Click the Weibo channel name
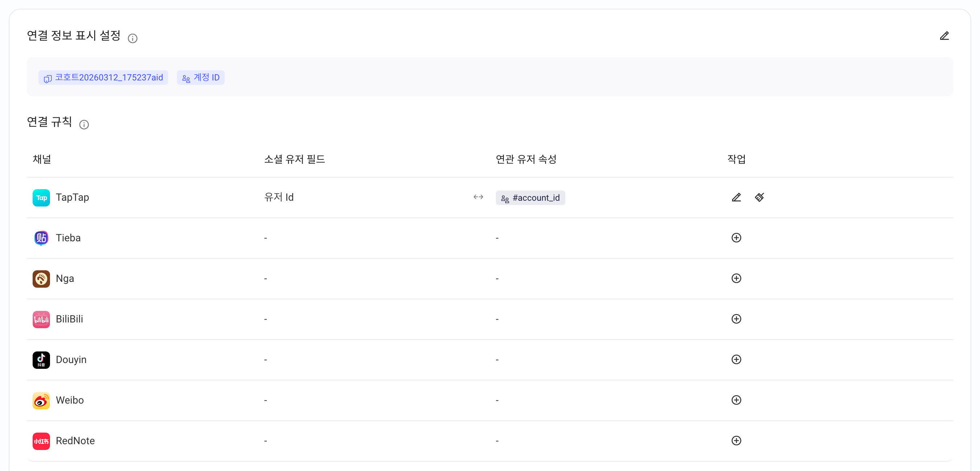The image size is (980, 471). pos(70,400)
